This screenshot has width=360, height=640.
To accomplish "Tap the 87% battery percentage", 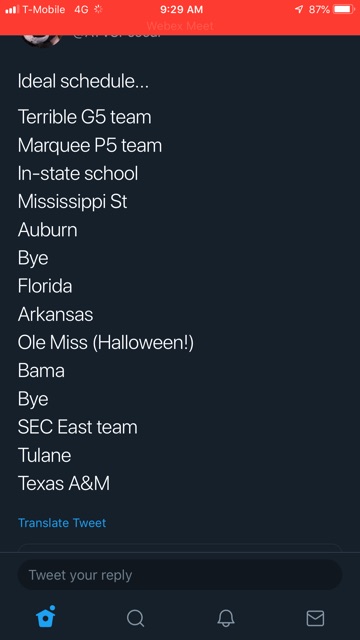I will point(319,9).
